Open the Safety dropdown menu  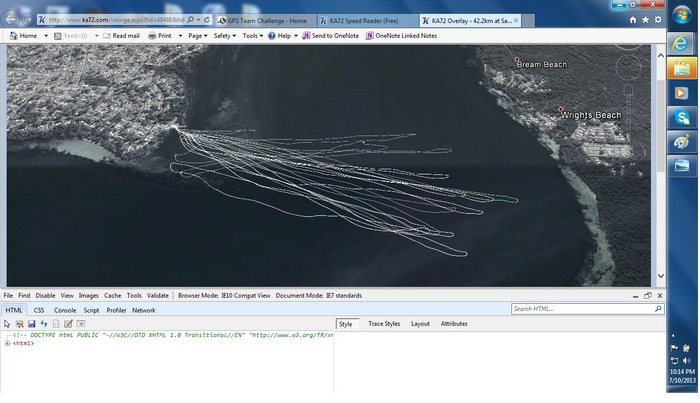tap(224, 36)
